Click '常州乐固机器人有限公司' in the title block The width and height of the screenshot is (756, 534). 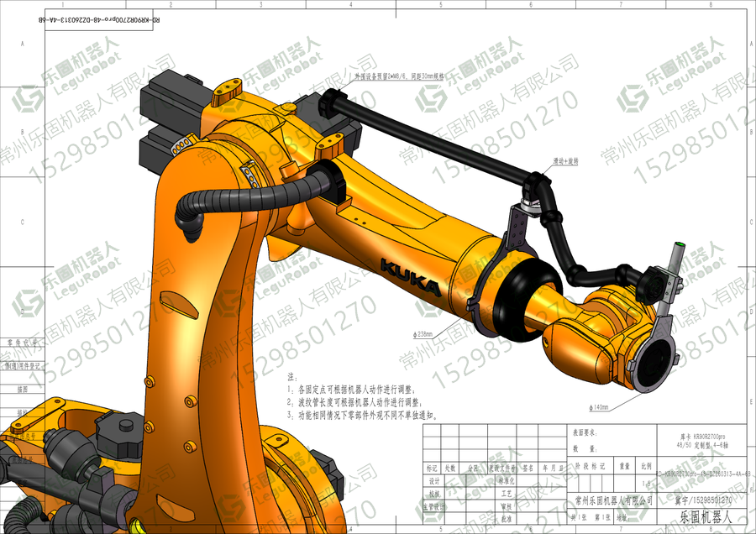point(613,500)
